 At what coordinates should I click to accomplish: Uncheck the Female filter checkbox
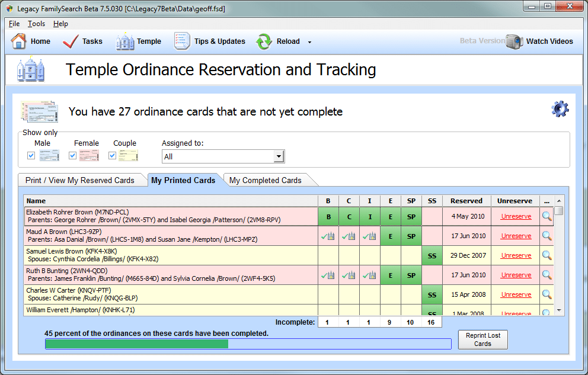click(73, 155)
